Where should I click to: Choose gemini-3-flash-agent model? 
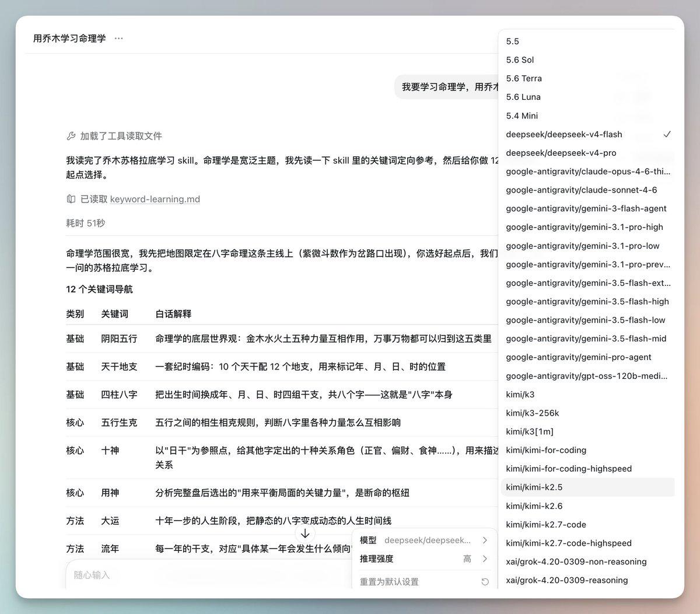click(x=588, y=209)
